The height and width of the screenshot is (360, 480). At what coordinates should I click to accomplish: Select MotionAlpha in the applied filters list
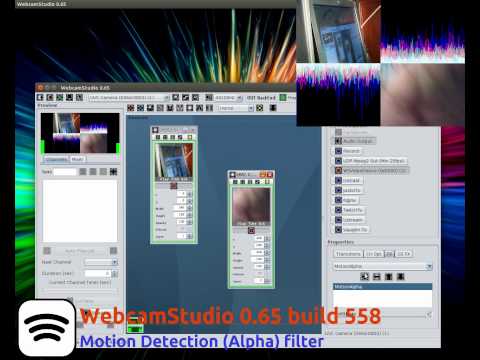[x=382, y=286]
